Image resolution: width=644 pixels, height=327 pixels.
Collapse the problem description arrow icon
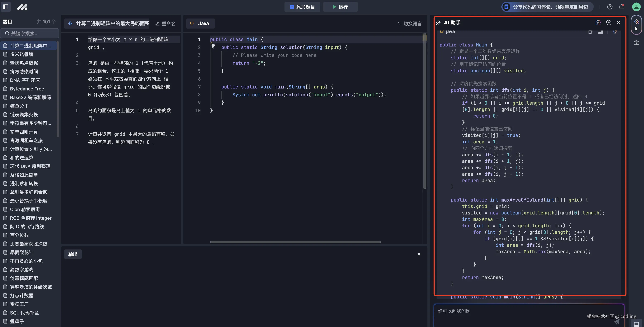click(70, 24)
